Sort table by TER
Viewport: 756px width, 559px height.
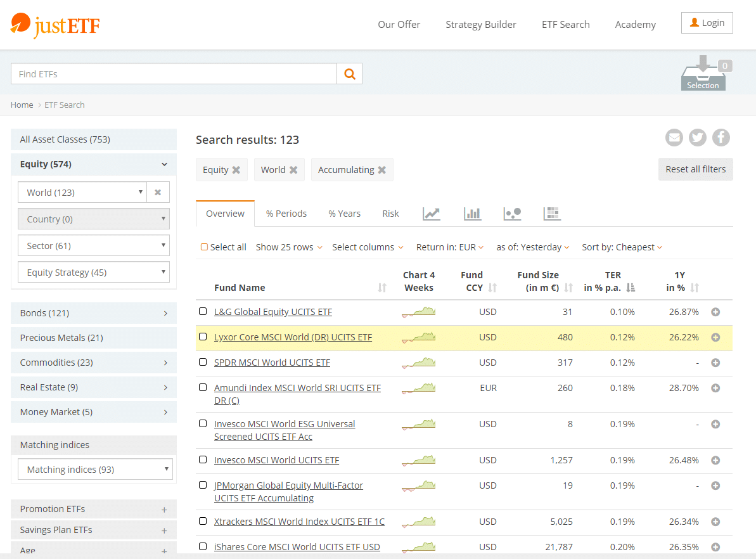[x=630, y=288]
